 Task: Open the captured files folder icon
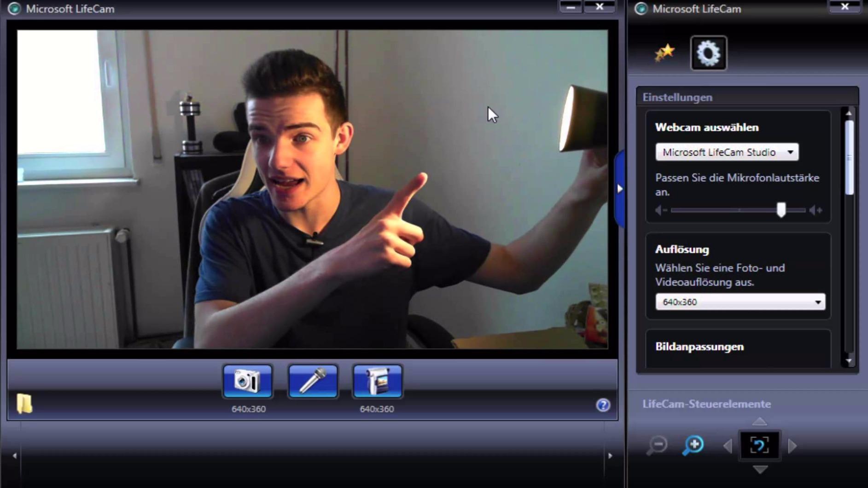point(24,404)
